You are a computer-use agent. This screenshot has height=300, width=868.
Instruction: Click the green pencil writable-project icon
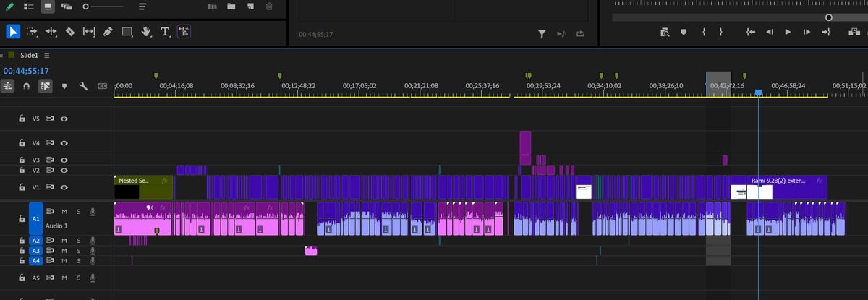pos(9,6)
